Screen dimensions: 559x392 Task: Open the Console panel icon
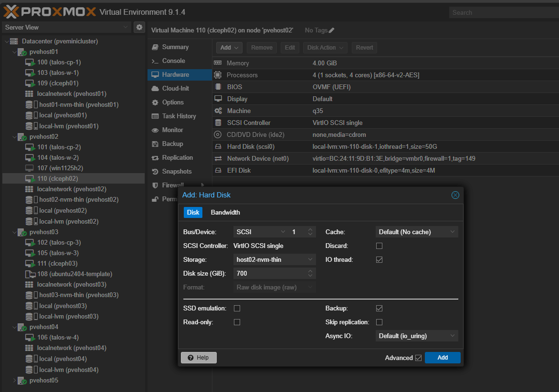(155, 61)
